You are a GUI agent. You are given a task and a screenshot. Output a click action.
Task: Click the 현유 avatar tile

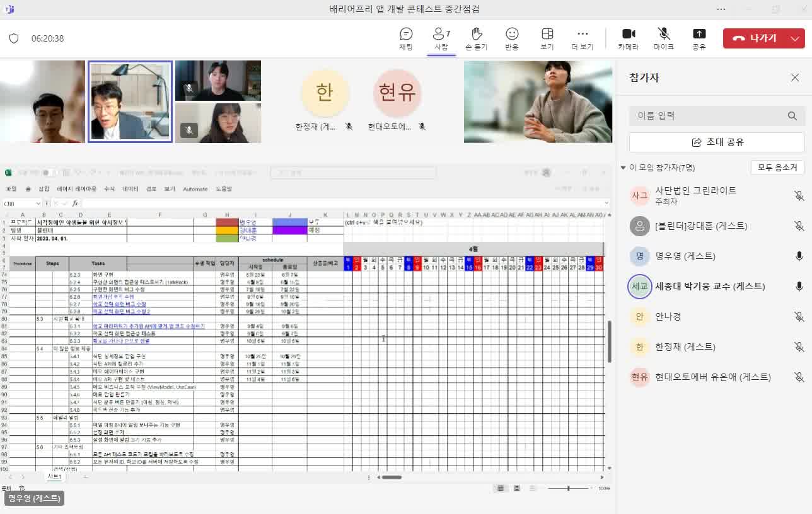click(x=397, y=93)
